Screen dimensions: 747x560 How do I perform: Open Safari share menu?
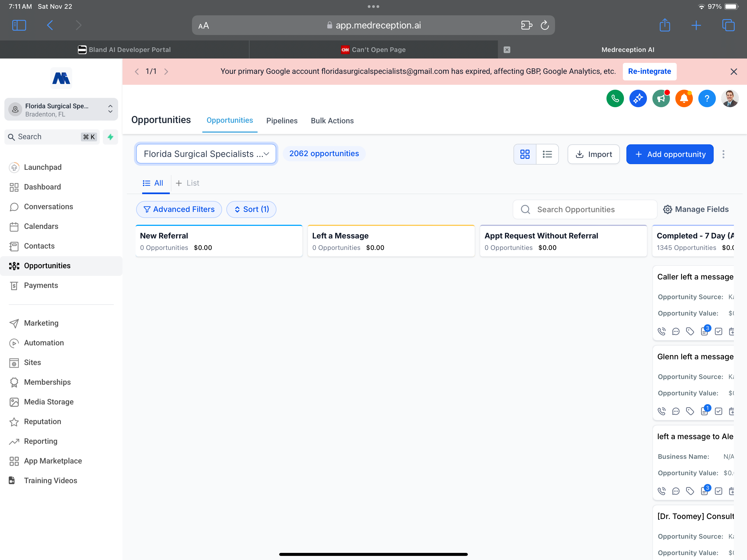[x=665, y=25]
